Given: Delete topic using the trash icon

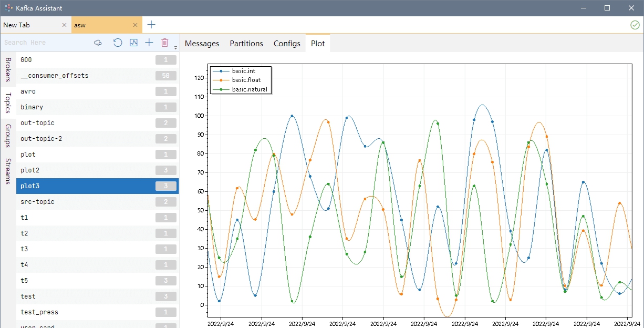Looking at the screenshot, I should point(164,43).
